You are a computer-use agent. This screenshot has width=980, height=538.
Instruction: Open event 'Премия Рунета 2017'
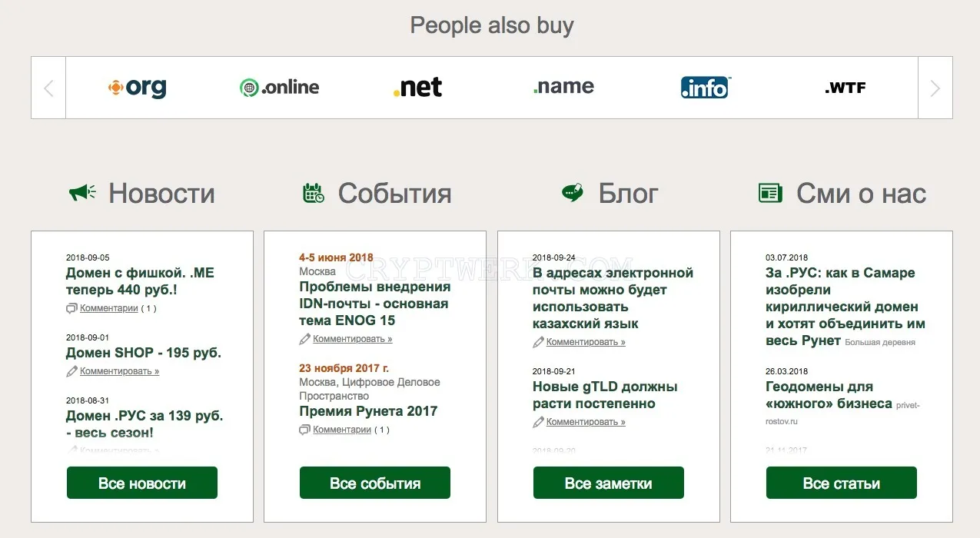tap(368, 411)
